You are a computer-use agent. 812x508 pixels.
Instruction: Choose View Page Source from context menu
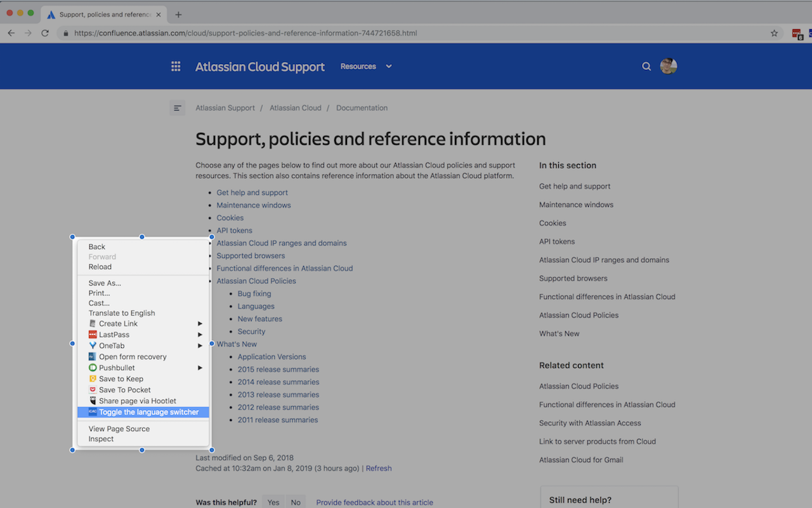pos(119,429)
